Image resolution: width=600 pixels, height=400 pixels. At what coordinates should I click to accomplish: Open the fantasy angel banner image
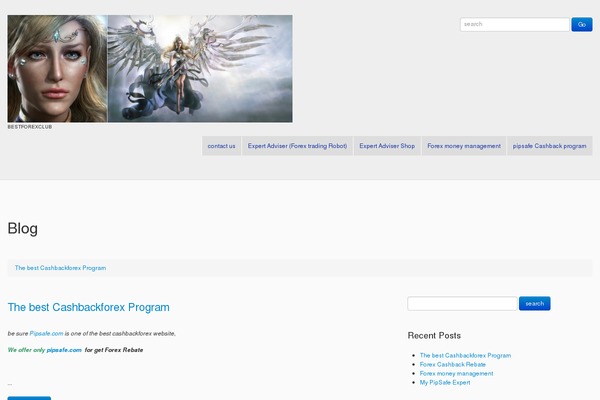(x=150, y=69)
